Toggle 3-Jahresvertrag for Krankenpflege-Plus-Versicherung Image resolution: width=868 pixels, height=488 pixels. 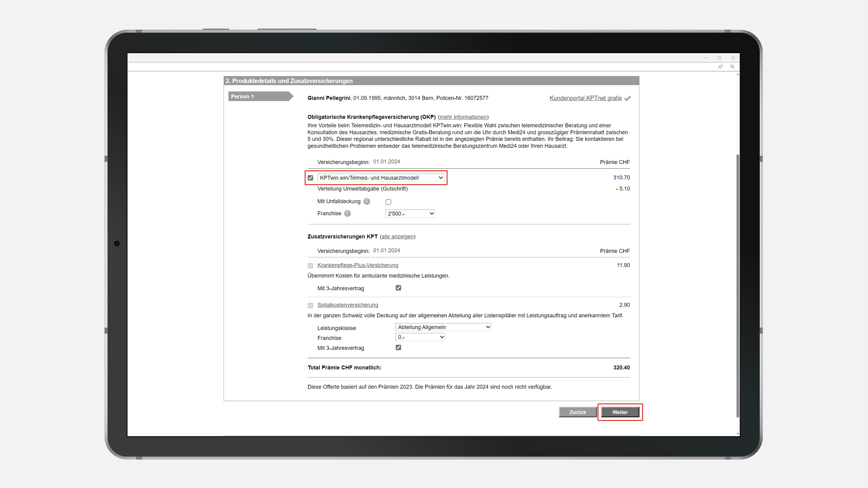398,288
